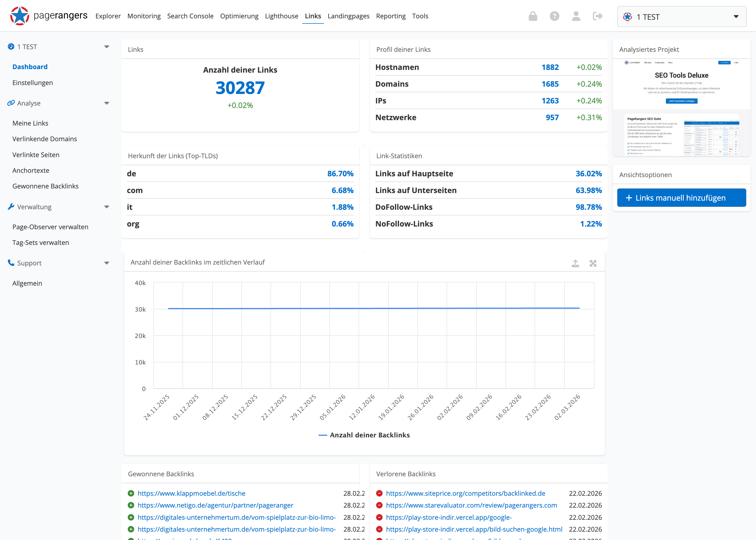Click the pagerangers star logo

[x=20, y=16]
